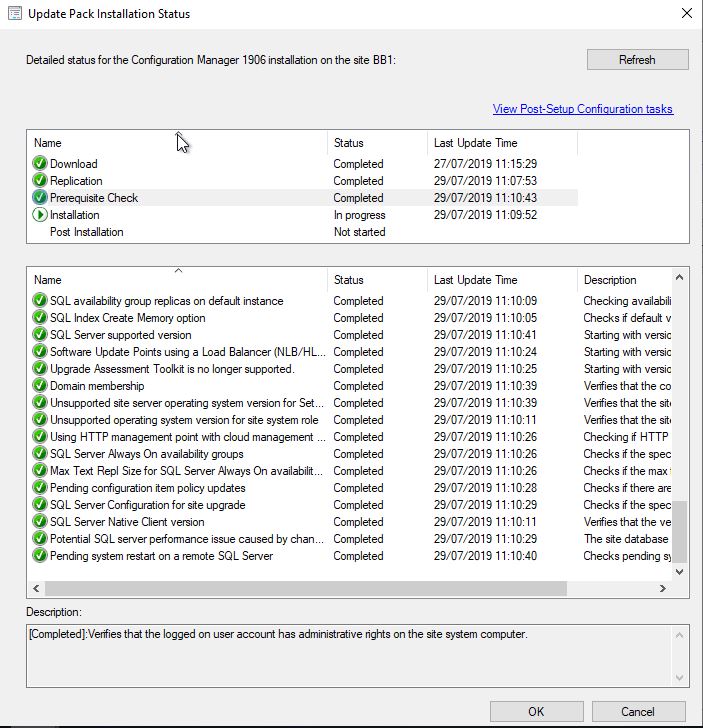Select Replication time '29/07/2019 11:07:53'
703x728 pixels.
[485, 181]
